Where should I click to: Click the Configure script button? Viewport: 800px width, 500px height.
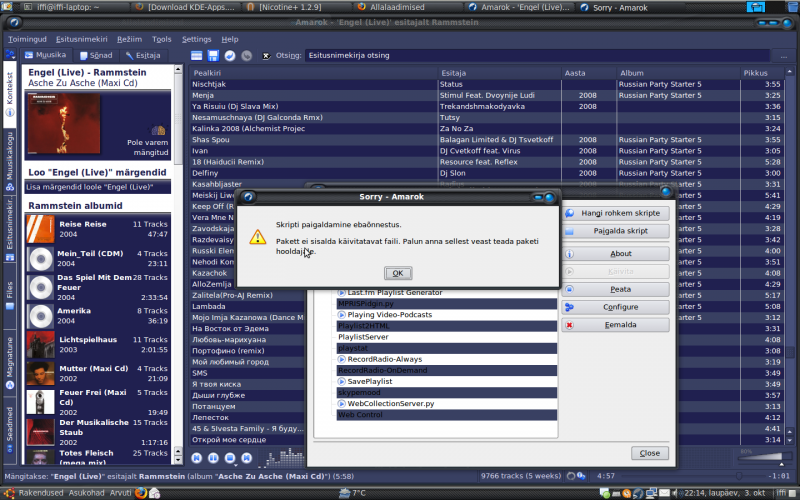click(x=616, y=307)
